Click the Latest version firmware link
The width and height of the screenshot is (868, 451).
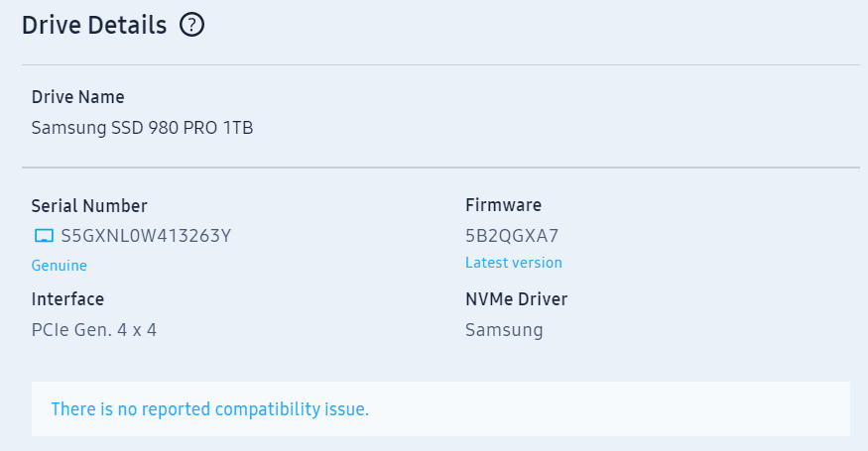click(514, 263)
